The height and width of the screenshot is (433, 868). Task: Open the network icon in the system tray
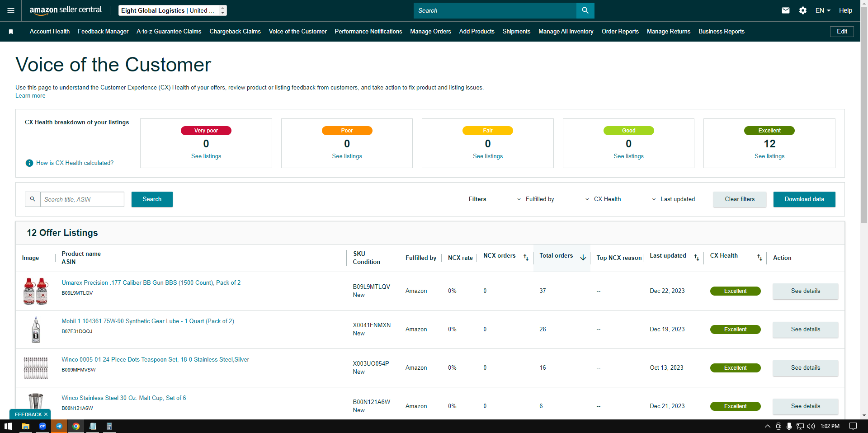[x=800, y=426]
